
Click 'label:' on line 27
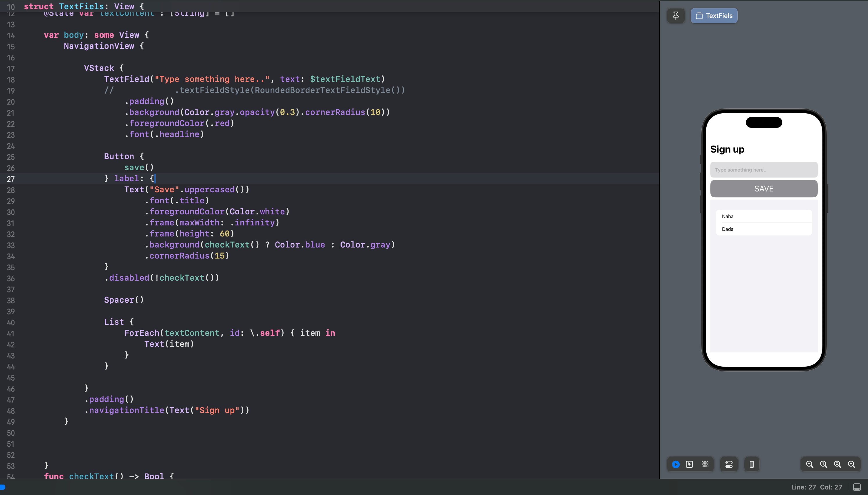(x=129, y=178)
